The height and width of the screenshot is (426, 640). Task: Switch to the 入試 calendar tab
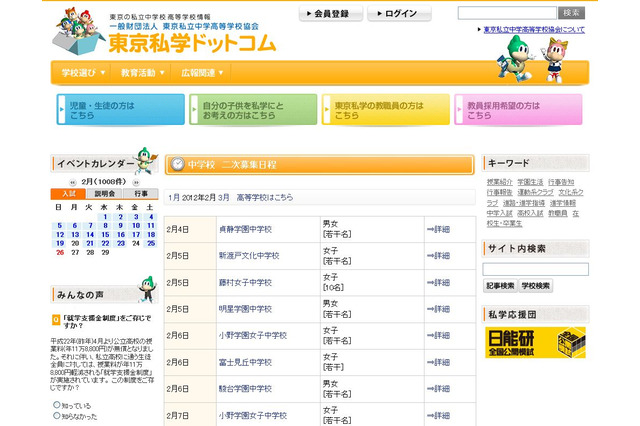(x=69, y=193)
